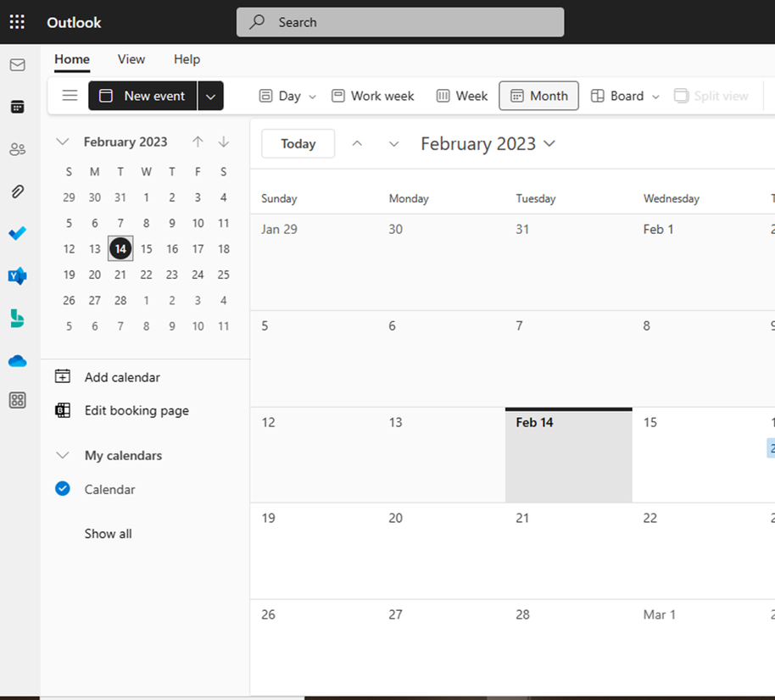Open Bookings icon in the sidebar
775x700 pixels.
17,318
